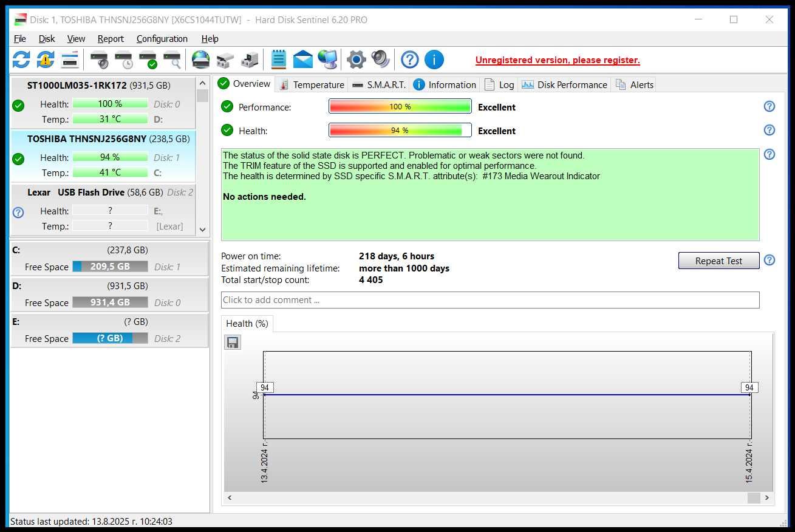Click the disk with clock test icon
The image size is (795, 532).
pos(123,60)
